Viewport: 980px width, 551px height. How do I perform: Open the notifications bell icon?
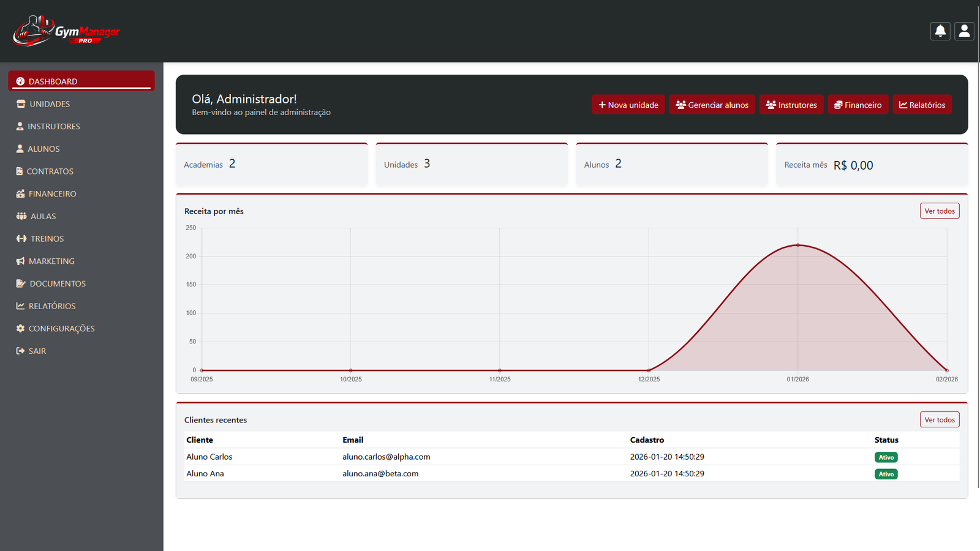point(940,31)
